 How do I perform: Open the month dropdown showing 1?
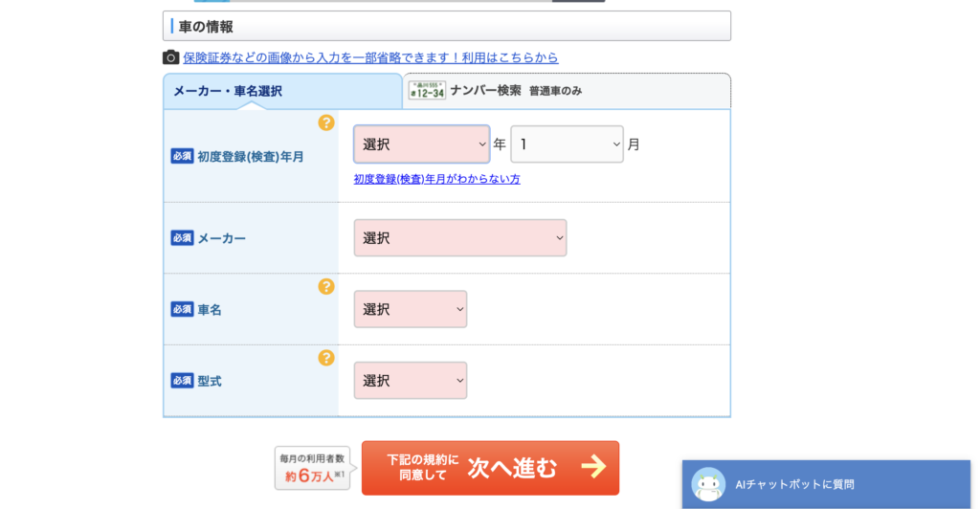567,144
